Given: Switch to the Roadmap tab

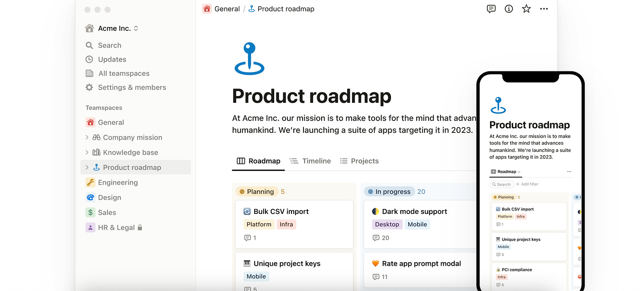Looking at the screenshot, I should click(259, 161).
